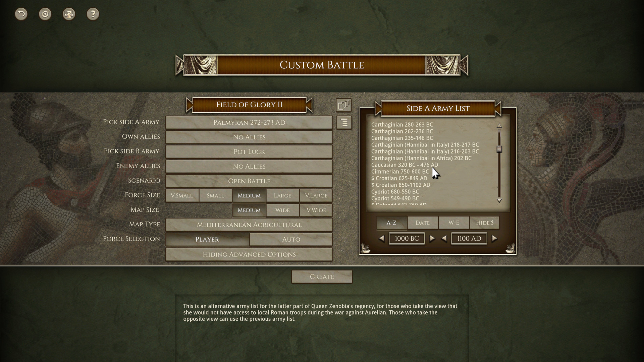Select $ Croatian 850-1102 AD army
The height and width of the screenshot is (362, 644).
[400, 185]
